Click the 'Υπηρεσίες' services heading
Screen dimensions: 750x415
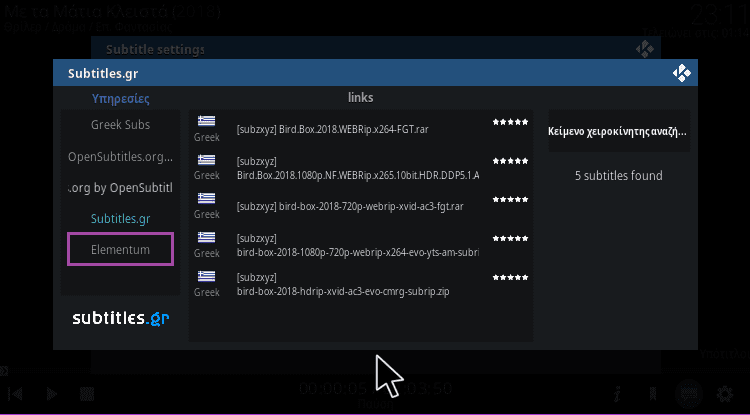point(121,99)
